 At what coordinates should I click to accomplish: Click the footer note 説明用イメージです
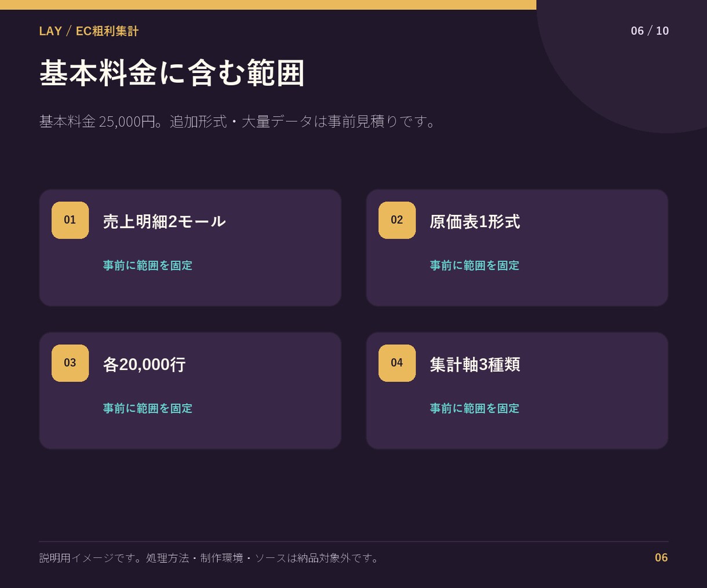(209, 558)
